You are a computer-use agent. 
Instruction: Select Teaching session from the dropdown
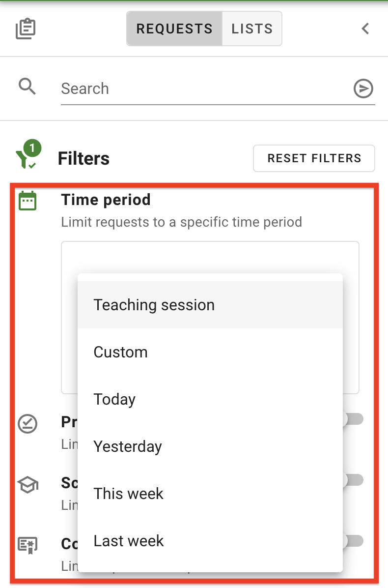pos(154,305)
